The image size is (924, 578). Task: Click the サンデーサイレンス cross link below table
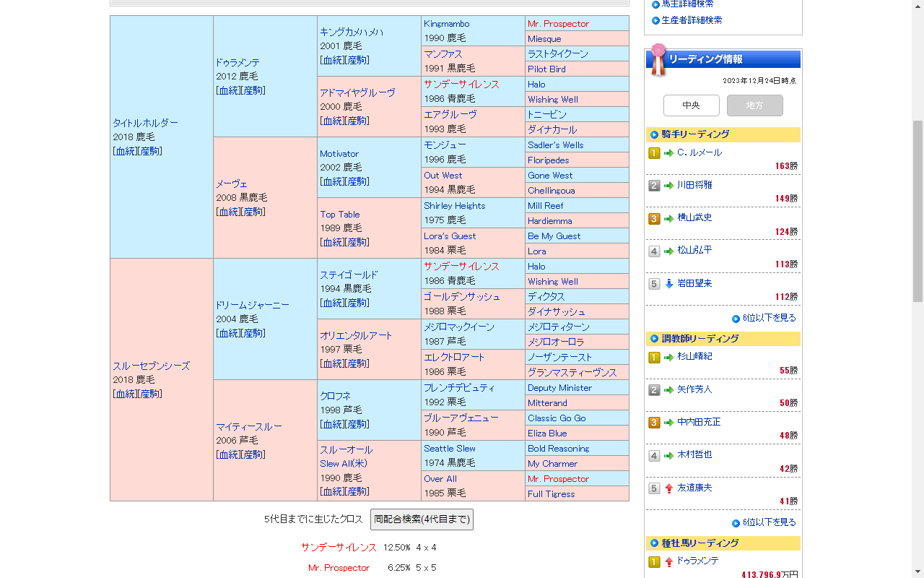pos(339,548)
